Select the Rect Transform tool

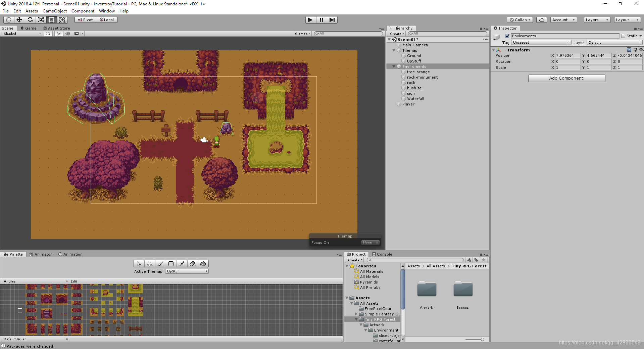[x=51, y=20]
